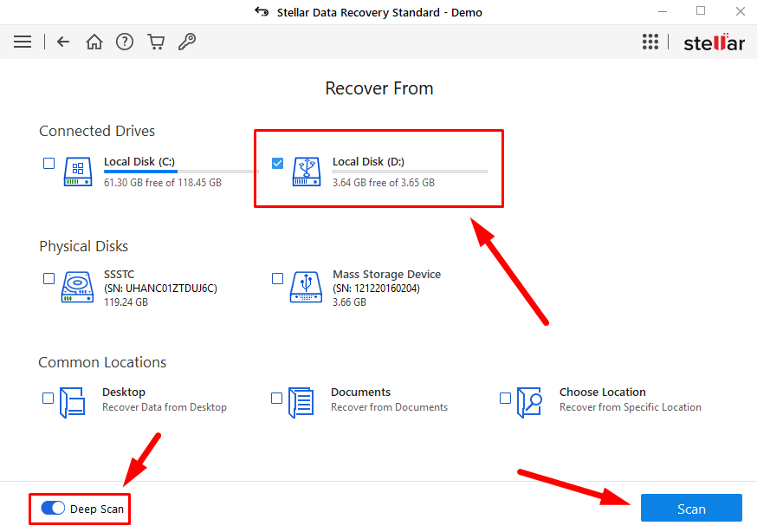
Task: Check the Documents location checkbox
Action: tap(276, 398)
